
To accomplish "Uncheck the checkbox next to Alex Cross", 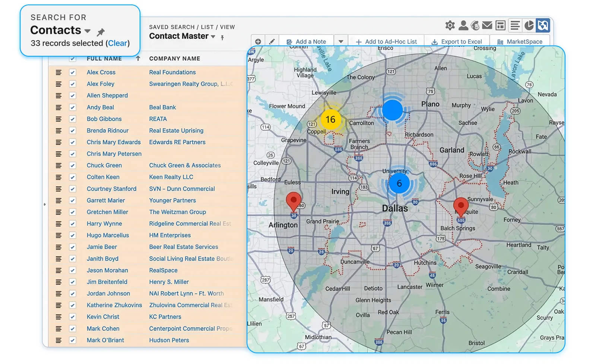I will point(72,72).
